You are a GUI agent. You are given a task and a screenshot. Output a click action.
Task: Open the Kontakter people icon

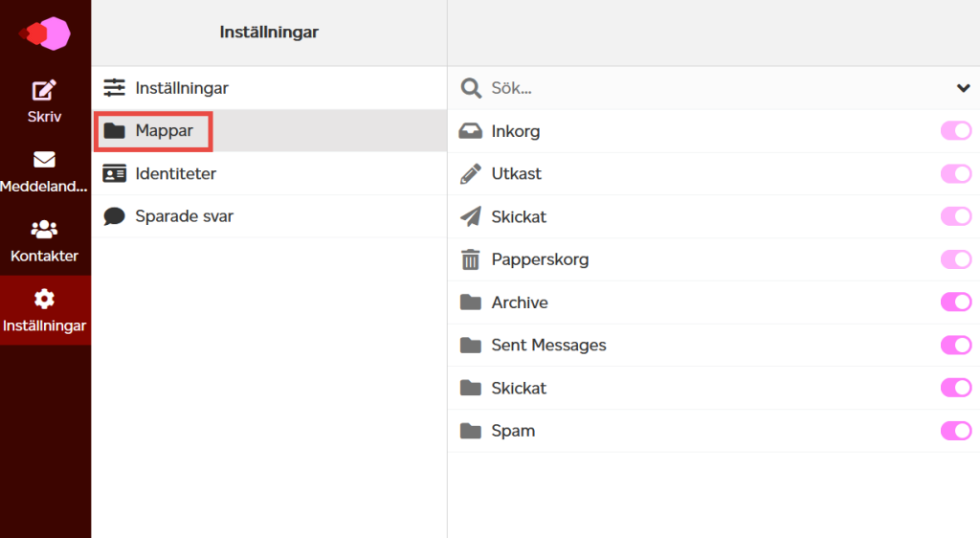click(44, 230)
